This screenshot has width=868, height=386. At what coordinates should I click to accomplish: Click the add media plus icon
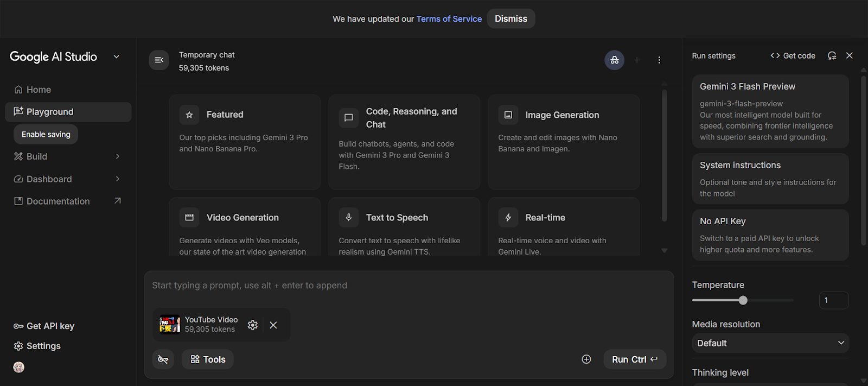[586, 359]
